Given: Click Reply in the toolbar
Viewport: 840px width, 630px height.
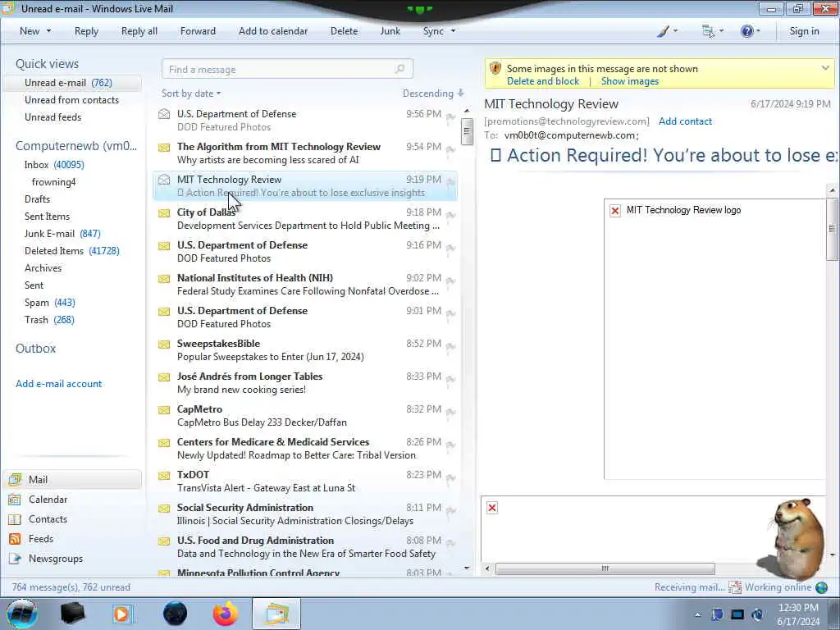Looking at the screenshot, I should [86, 31].
